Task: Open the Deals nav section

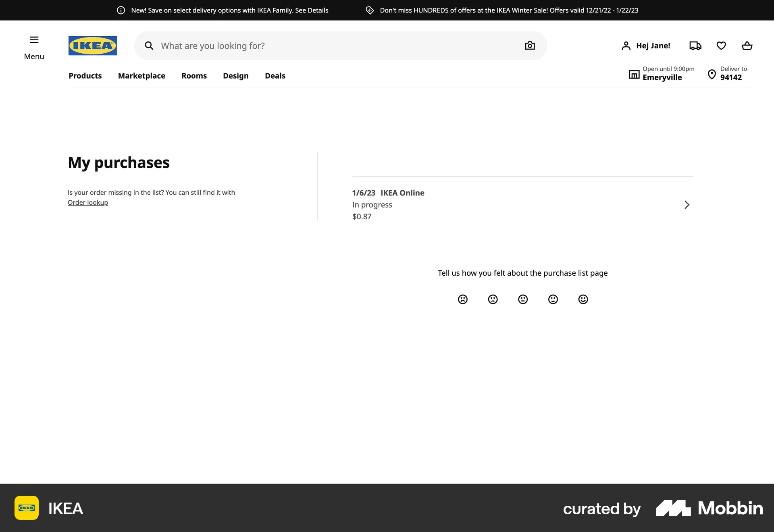Action: 275,76
